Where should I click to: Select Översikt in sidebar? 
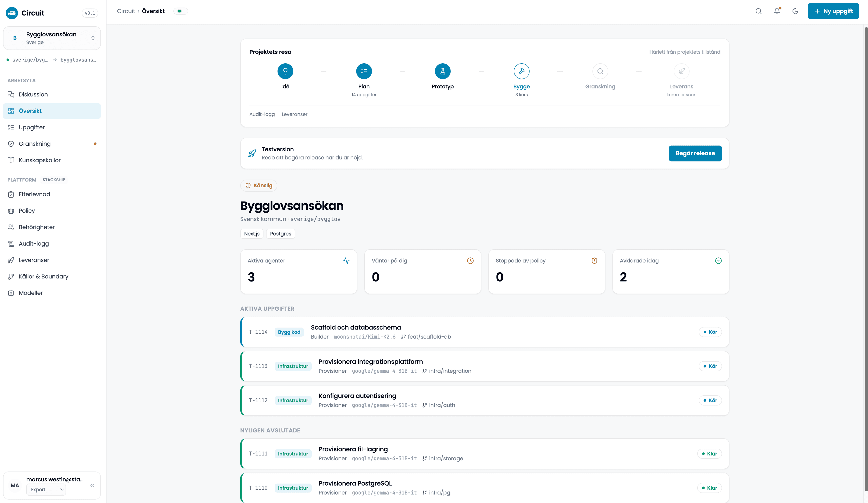[x=52, y=111]
